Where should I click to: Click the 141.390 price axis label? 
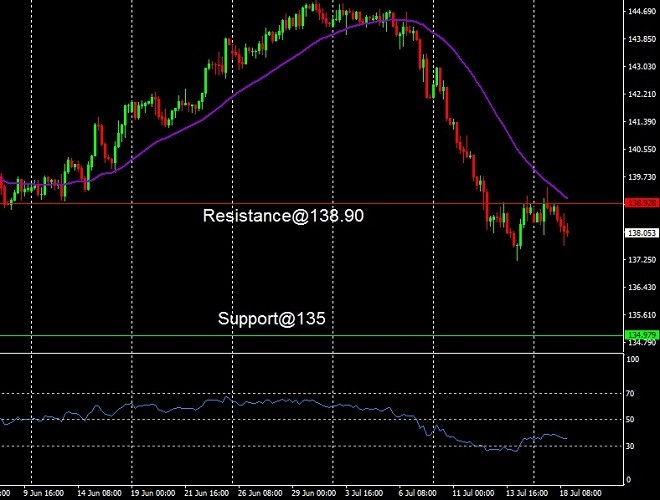[x=642, y=122]
